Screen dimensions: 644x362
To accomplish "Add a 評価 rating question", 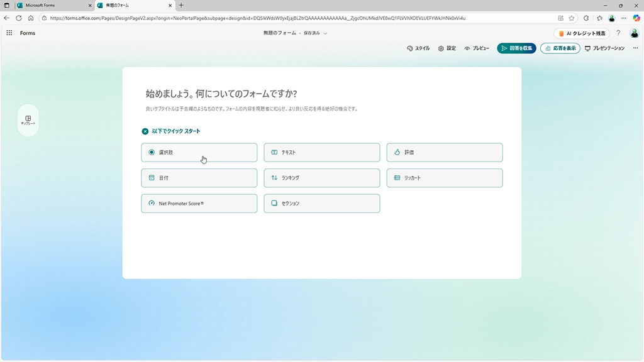I will click(x=444, y=152).
